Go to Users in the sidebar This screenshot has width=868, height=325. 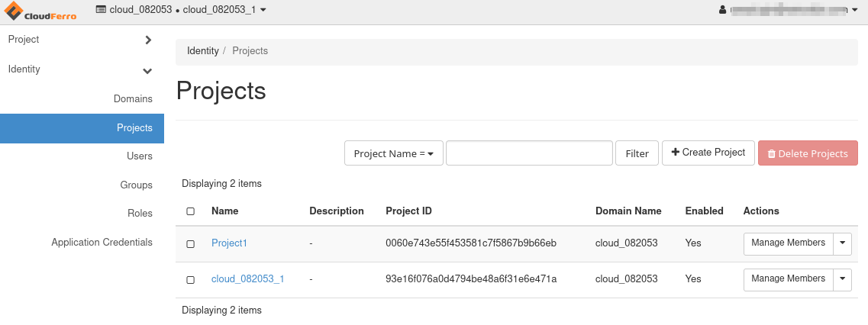point(140,156)
